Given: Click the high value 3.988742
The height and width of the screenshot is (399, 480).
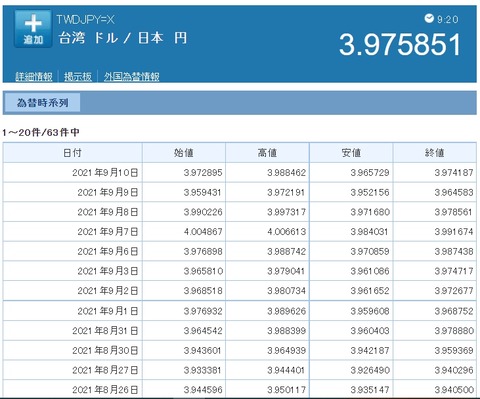Looking at the screenshot, I should (286, 251).
